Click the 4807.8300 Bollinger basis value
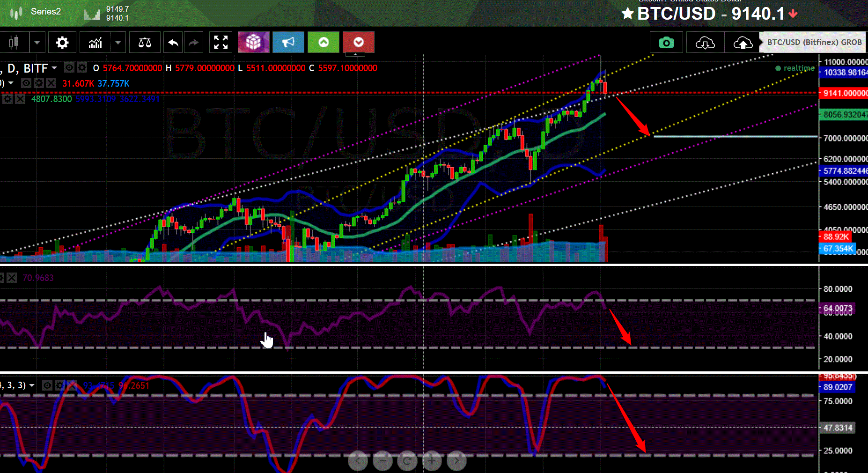868x473 pixels. coord(51,99)
